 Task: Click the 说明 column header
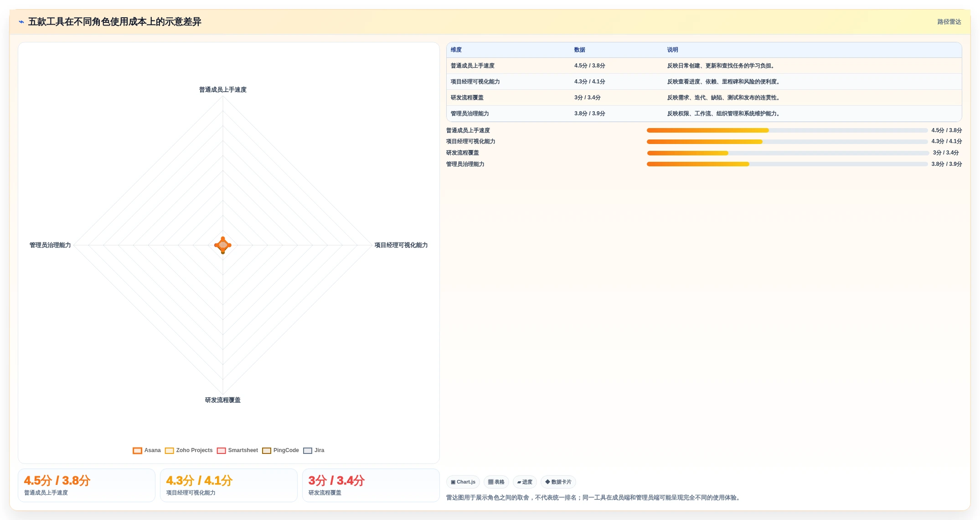click(x=673, y=50)
